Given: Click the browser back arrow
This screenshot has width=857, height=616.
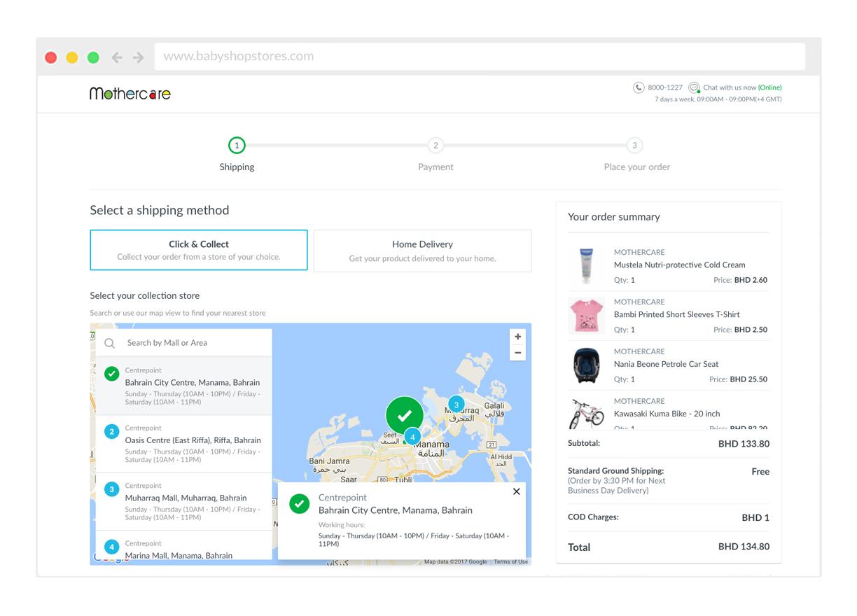Looking at the screenshot, I should (x=117, y=57).
